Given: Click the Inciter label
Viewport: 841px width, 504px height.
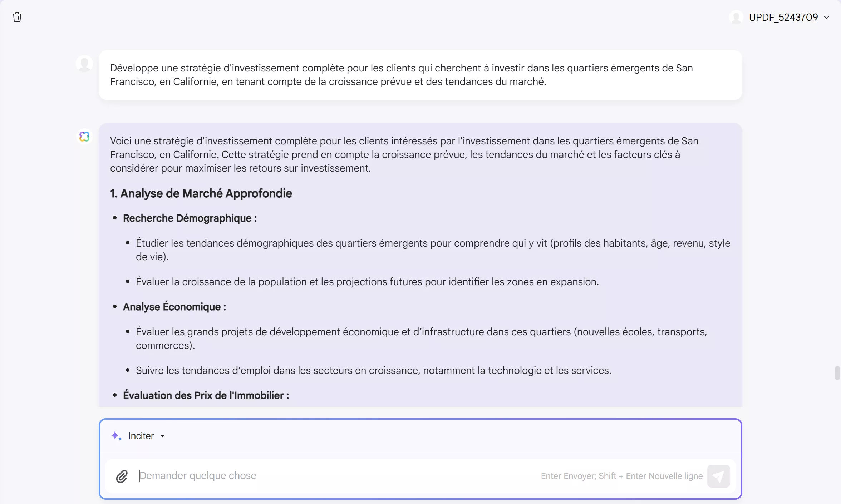Looking at the screenshot, I should click(141, 436).
